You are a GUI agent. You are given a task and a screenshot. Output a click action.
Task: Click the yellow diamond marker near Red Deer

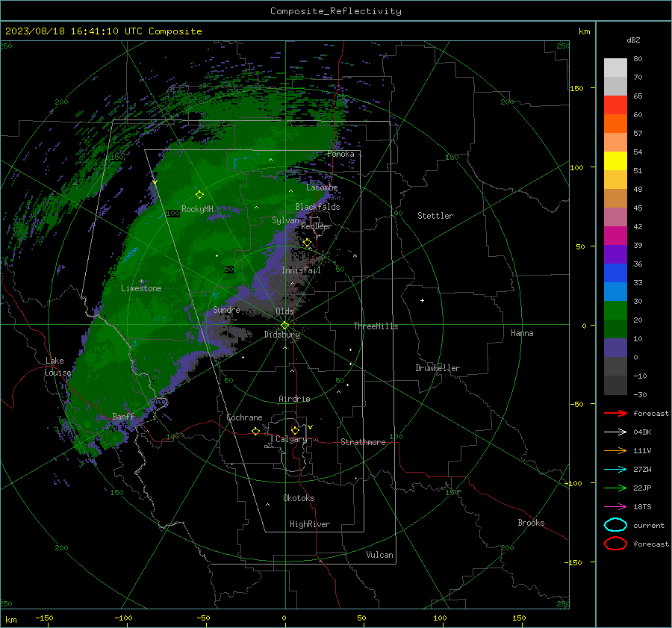point(308,243)
